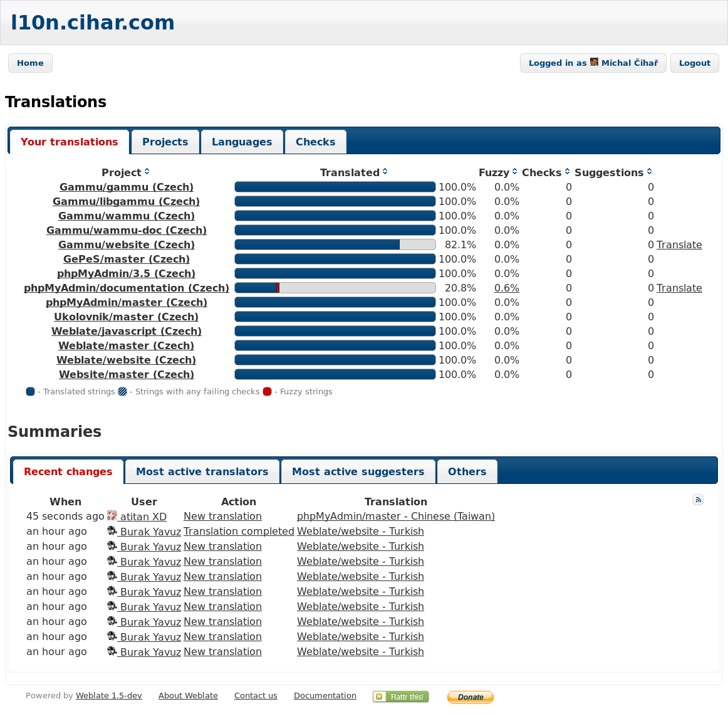Open Weblate/javascript (Czech) translation
The width and height of the screenshot is (728, 714).
[127, 331]
